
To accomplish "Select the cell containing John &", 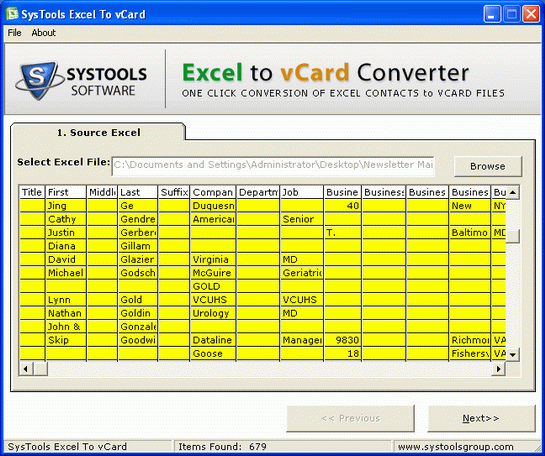I will (66, 327).
